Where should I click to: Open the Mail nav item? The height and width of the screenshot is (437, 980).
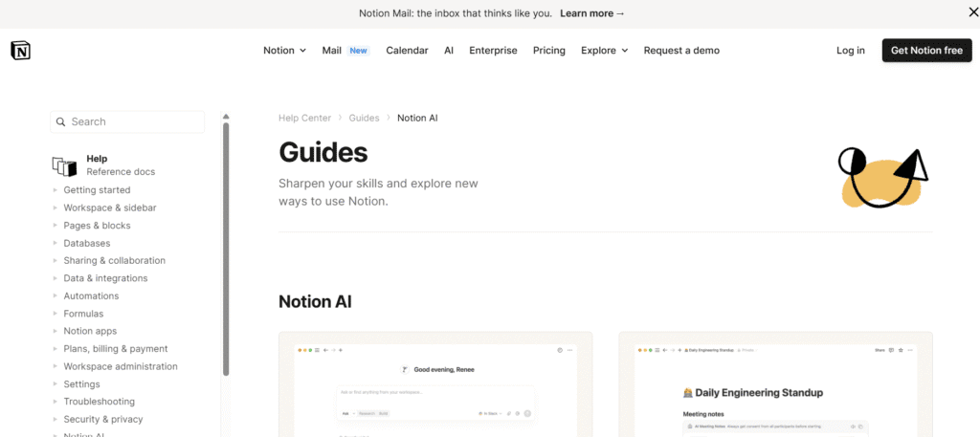point(332,51)
